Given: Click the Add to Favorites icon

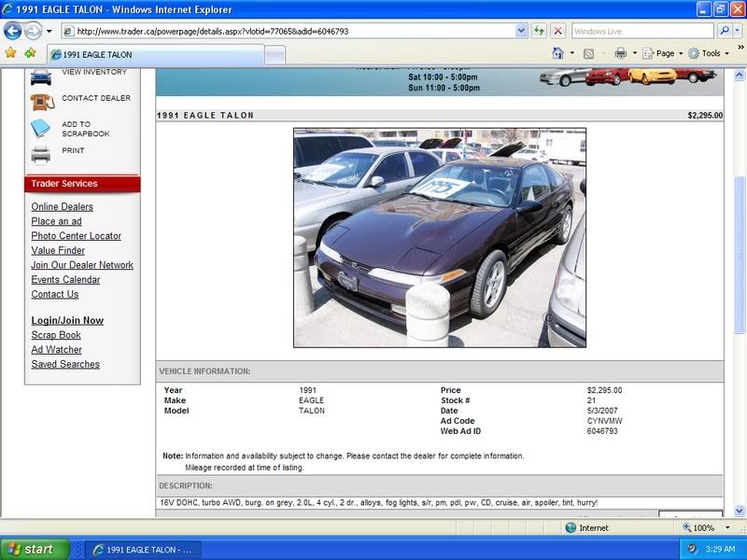Looking at the screenshot, I should tap(30, 53).
